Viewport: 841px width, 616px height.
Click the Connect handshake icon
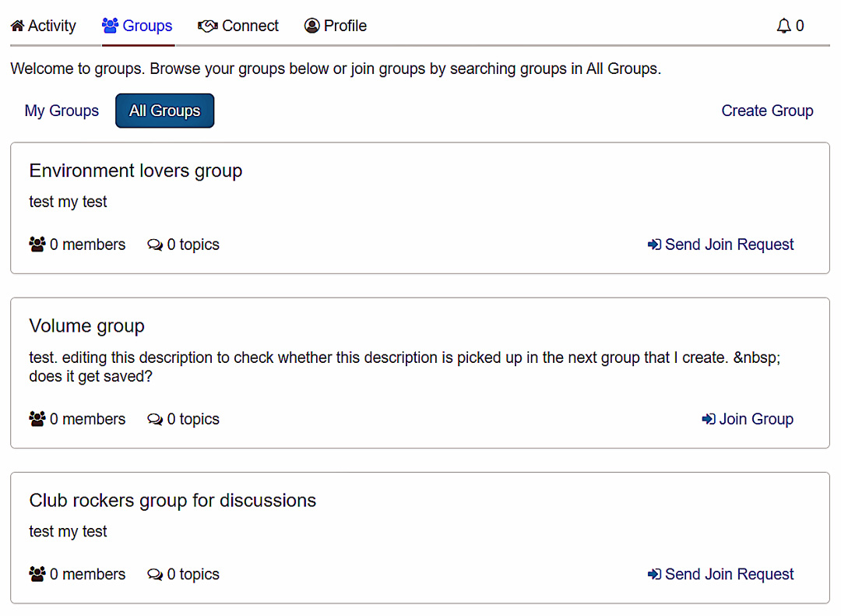tap(208, 26)
